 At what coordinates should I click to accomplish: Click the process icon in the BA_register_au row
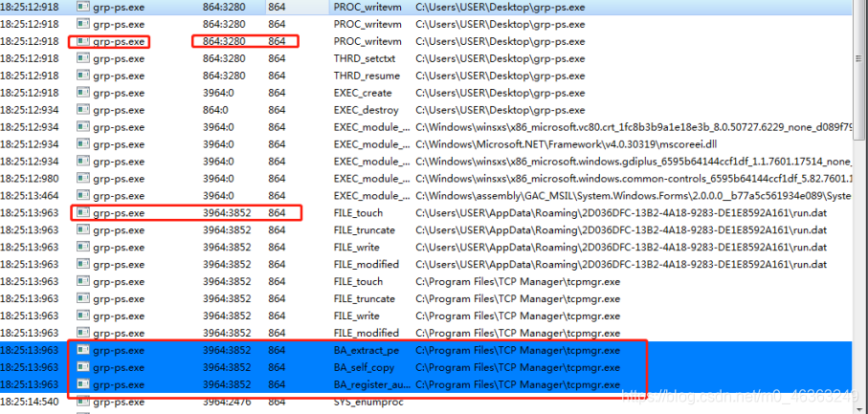[x=83, y=384]
